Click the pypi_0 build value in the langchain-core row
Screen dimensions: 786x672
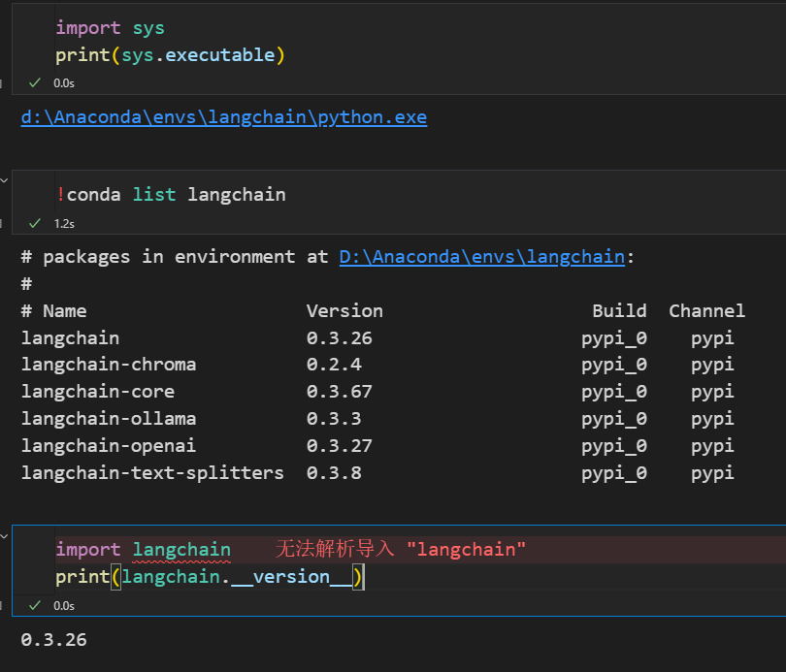coord(614,392)
